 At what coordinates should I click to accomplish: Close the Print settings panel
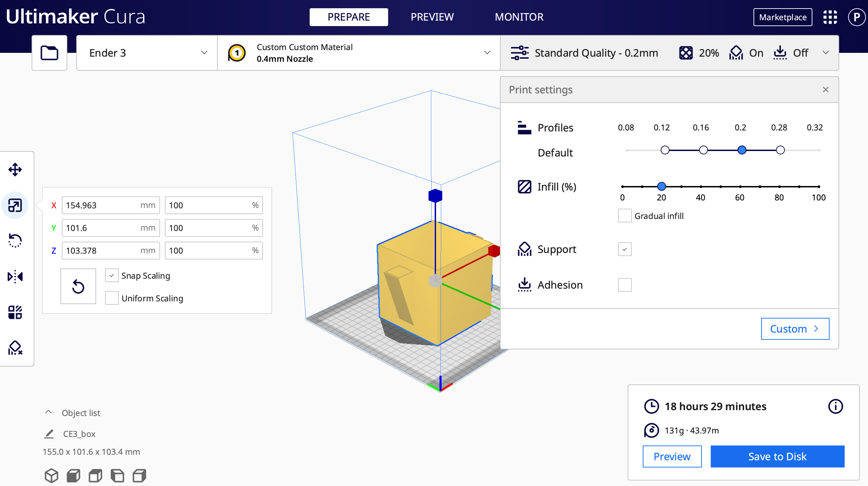coord(826,90)
